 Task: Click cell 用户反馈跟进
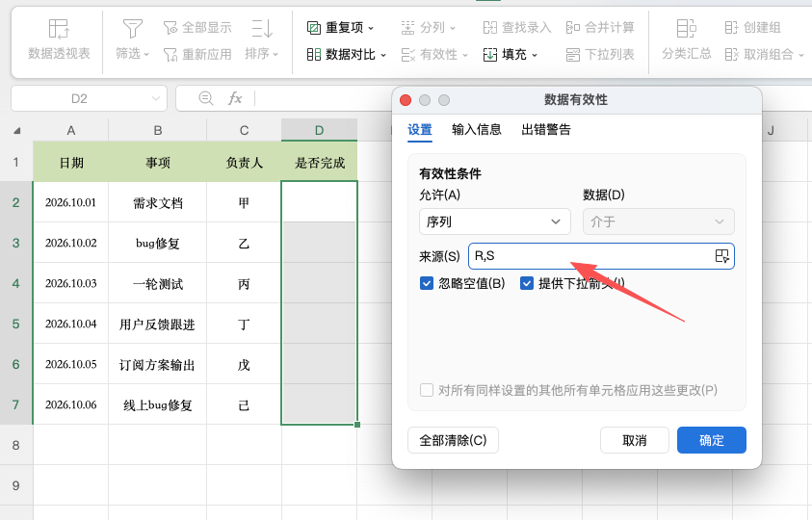coord(157,324)
